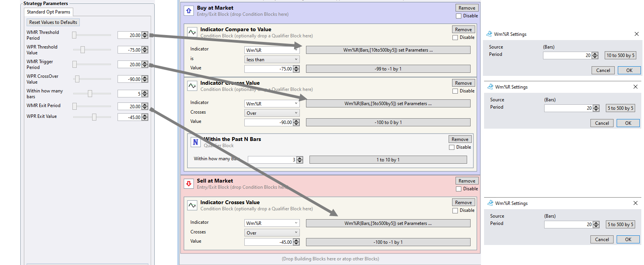This screenshot has height=265, width=644.
Task: Open the Indicator dropdown in Sell block
Action: pyautogui.click(x=272, y=223)
